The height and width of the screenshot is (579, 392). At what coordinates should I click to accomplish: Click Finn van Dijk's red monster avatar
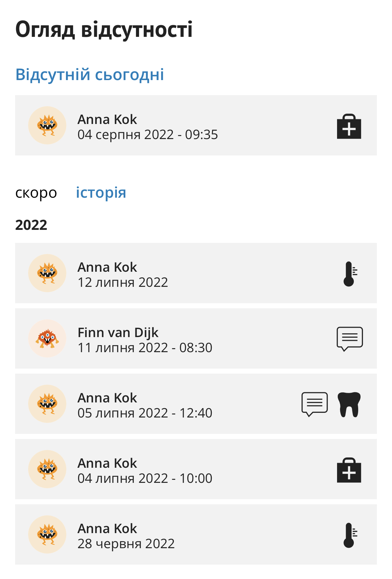click(47, 338)
